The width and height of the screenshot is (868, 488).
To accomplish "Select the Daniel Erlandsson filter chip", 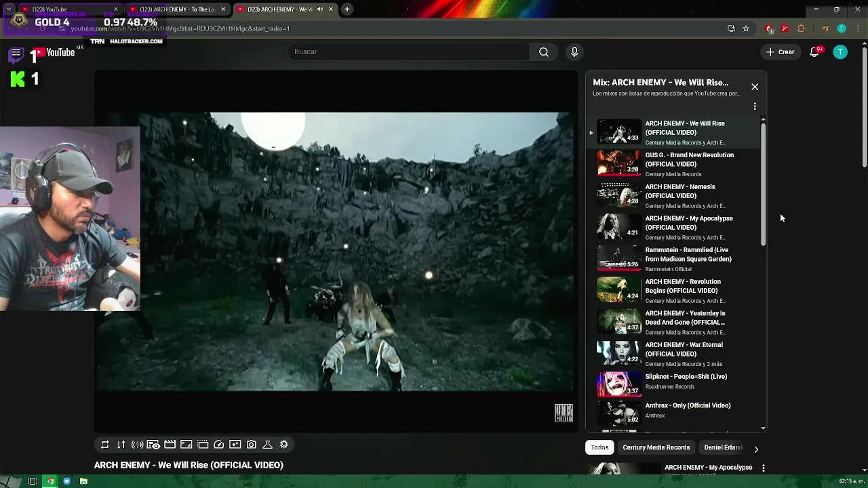I will click(x=723, y=447).
